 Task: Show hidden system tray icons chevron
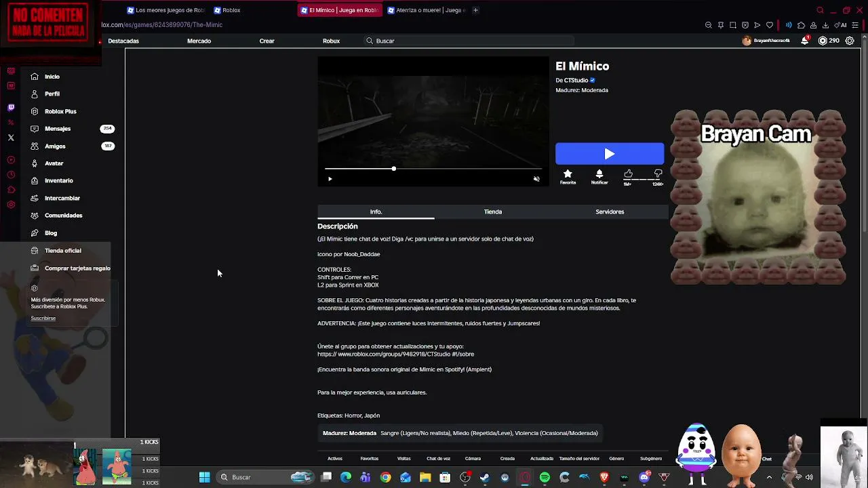pos(769,477)
